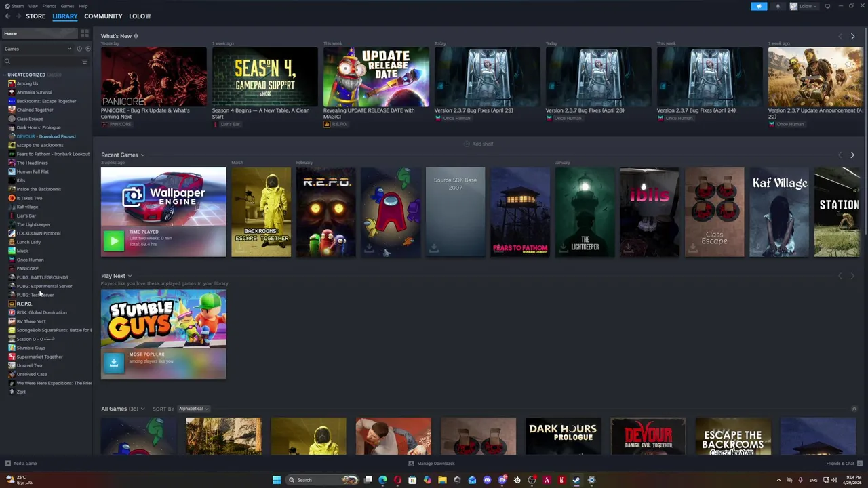Open What's New settings gear
Screen dimensions: 868x488
136,36
